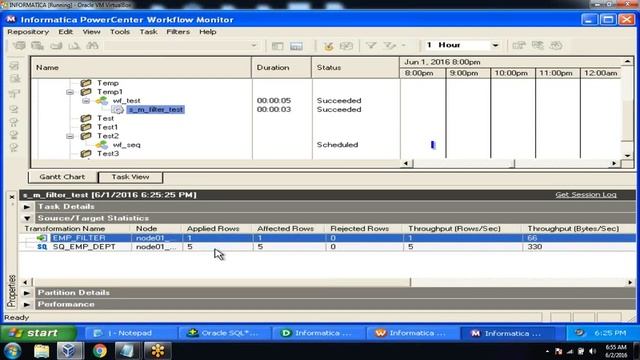Open File Explorer from the Windows taskbar
Image resolution: width=640 pixels, height=360 pixels.
tap(41, 351)
